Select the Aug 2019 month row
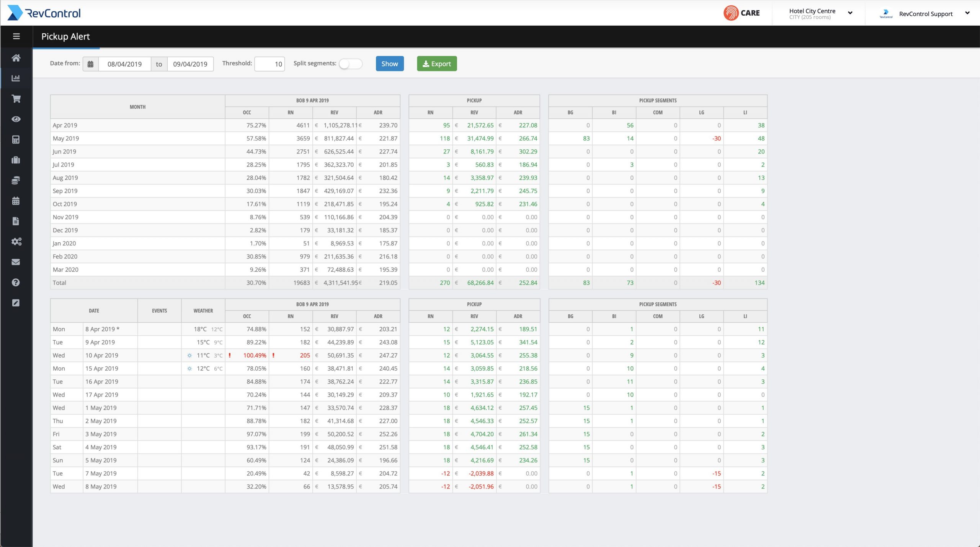This screenshot has height=547, width=980. 137,178
